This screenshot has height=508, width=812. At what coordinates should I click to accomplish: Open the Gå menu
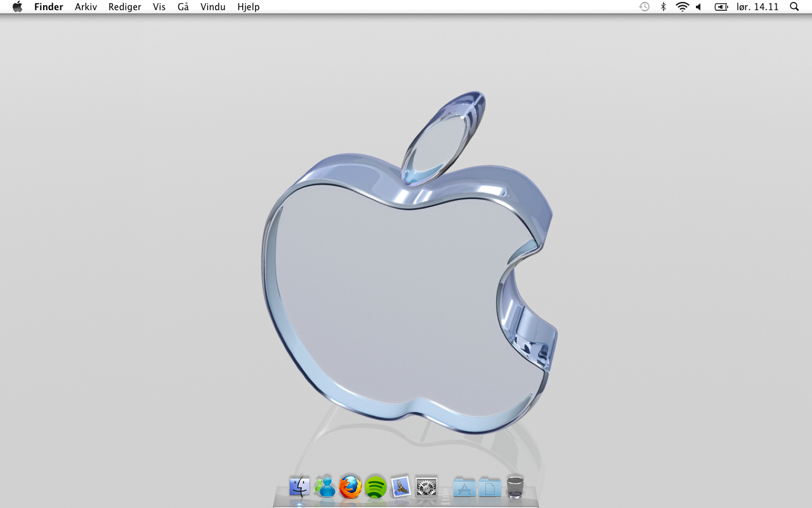pos(183,7)
